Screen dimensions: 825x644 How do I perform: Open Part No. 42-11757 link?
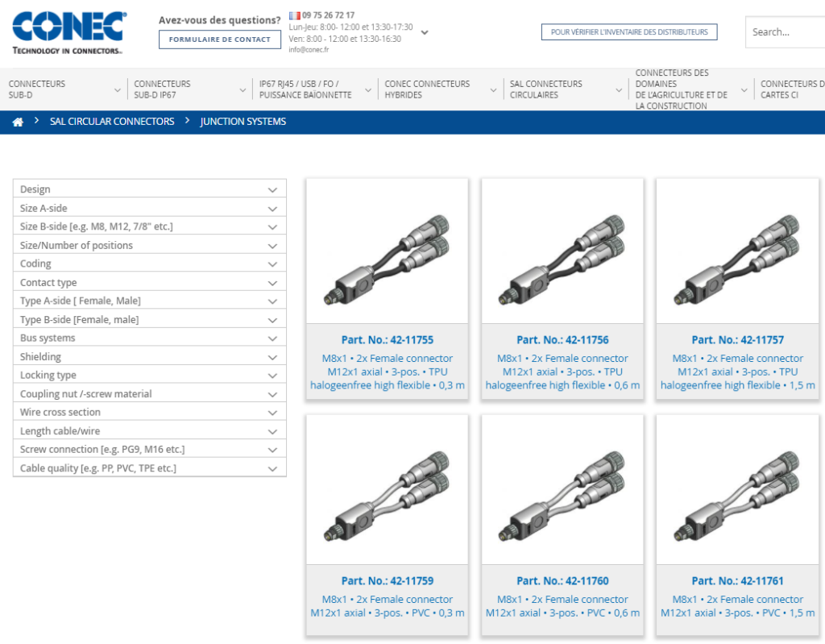pos(737,340)
